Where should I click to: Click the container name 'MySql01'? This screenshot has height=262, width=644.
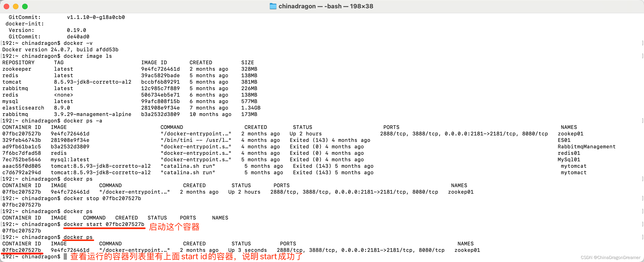click(569, 160)
